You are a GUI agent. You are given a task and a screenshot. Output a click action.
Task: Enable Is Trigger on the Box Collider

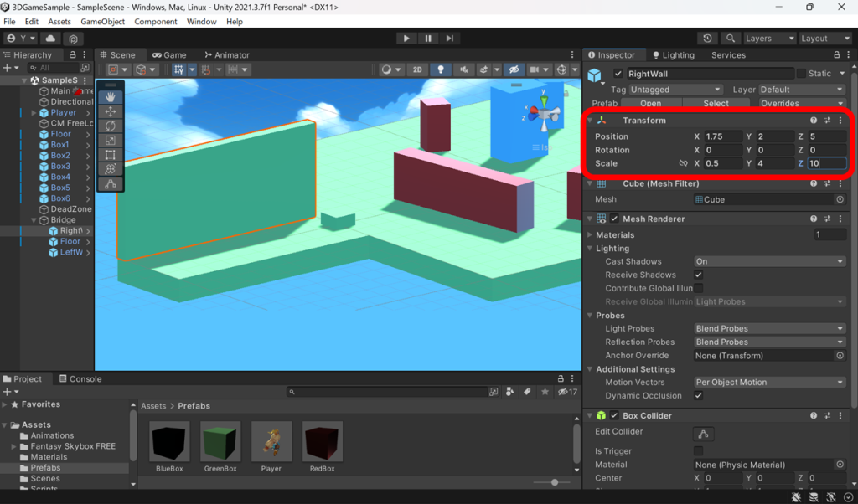coord(698,450)
